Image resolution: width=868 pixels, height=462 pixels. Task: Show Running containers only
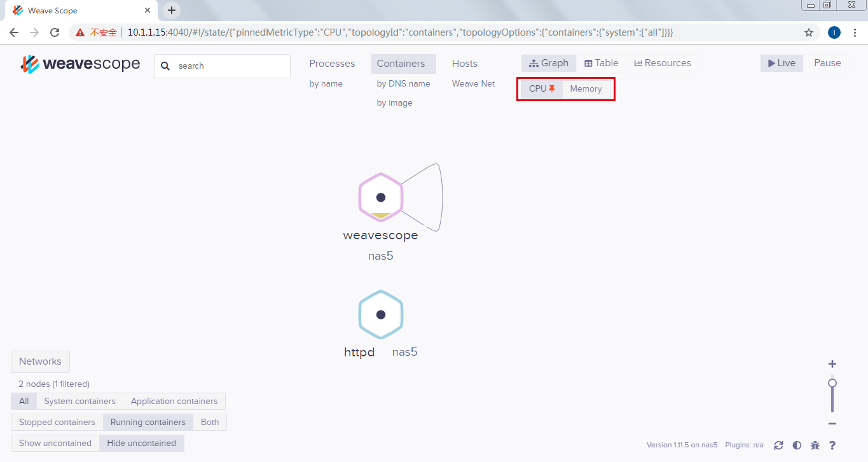(148, 423)
